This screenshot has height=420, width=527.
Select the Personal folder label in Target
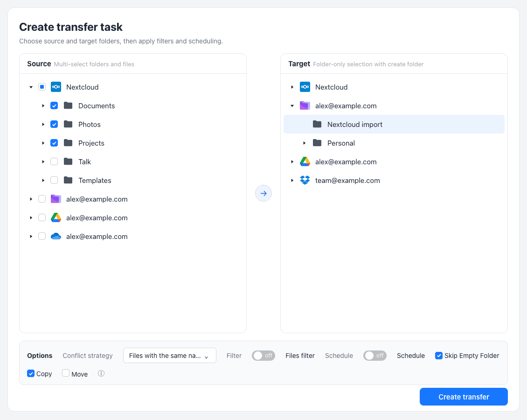pyautogui.click(x=341, y=143)
